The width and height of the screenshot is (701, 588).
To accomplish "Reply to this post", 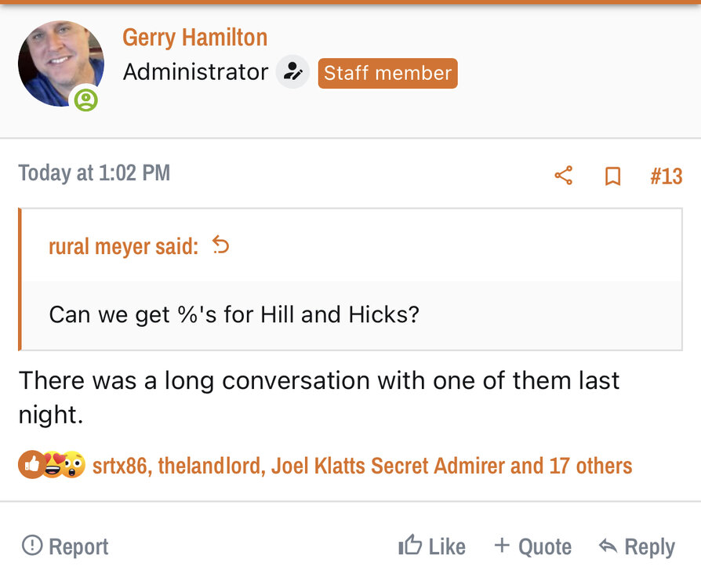I will pyautogui.click(x=636, y=546).
